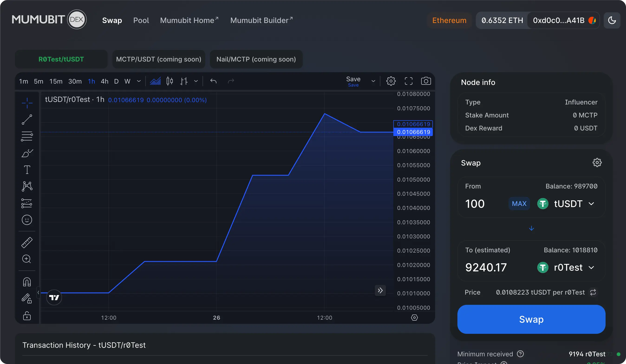Open the Fibonacci retracement tool
This screenshot has height=364, width=626.
tap(27, 136)
